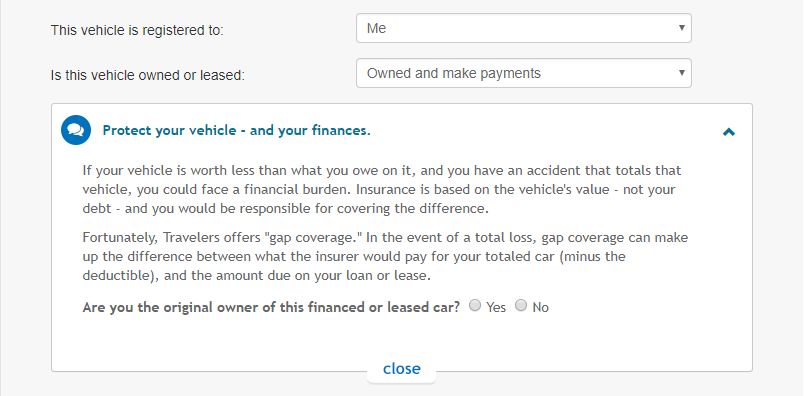Click the "This vehicle is registered to:" label
This screenshot has width=804, height=396.
[137, 30]
